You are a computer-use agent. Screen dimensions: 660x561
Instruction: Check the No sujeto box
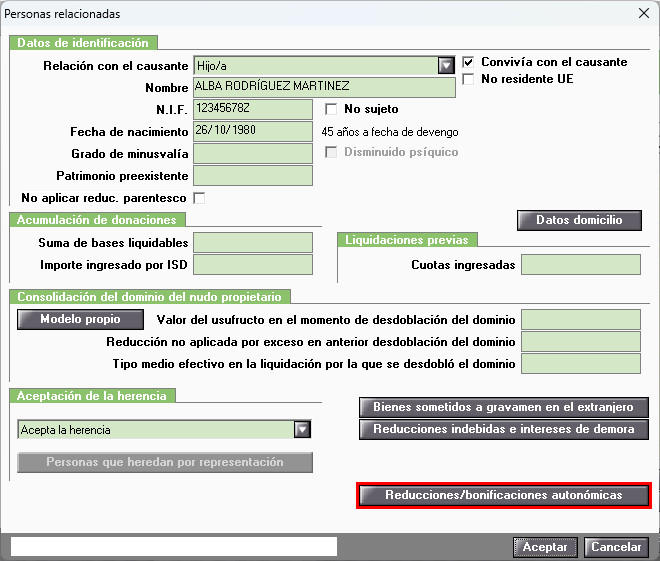pyautogui.click(x=331, y=109)
